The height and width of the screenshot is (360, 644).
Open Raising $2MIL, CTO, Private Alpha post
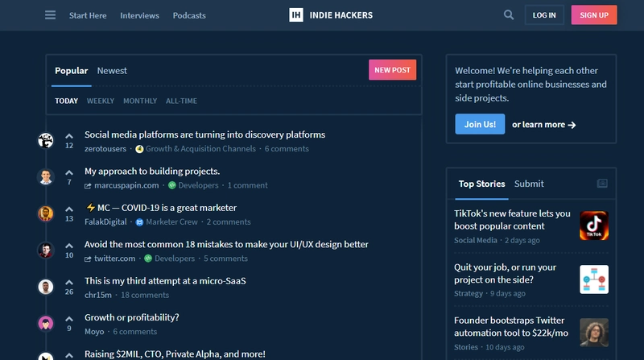tap(175, 354)
